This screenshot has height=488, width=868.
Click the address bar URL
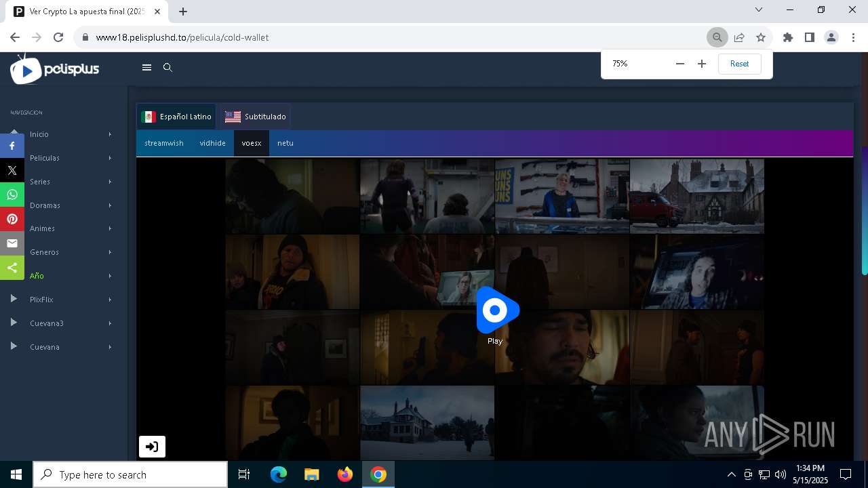click(182, 37)
